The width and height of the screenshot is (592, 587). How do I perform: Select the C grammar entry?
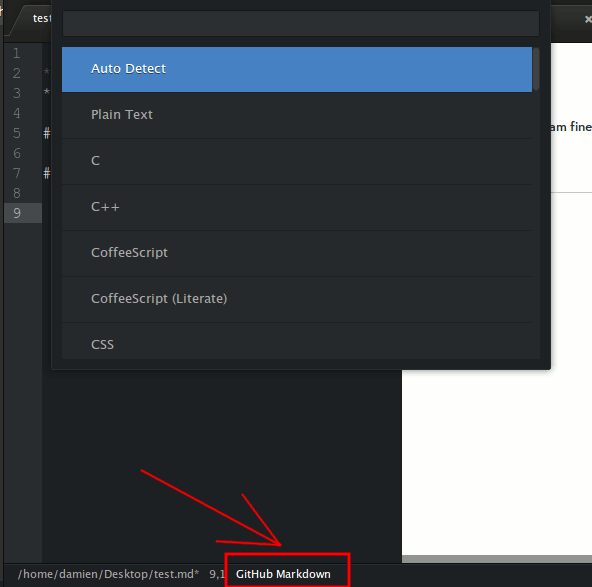point(297,161)
